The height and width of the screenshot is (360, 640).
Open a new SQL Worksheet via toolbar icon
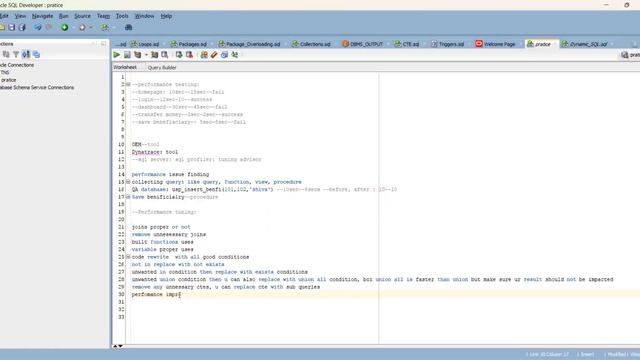105,27
